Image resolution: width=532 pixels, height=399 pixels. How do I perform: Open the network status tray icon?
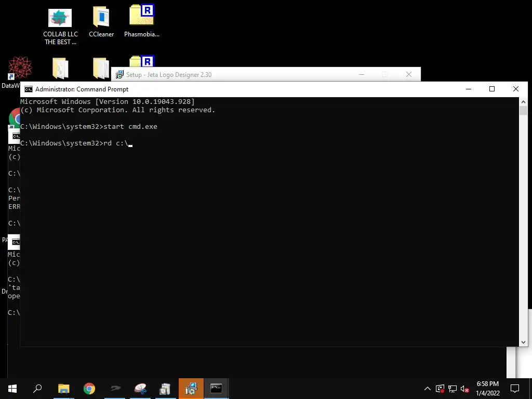tap(453, 389)
